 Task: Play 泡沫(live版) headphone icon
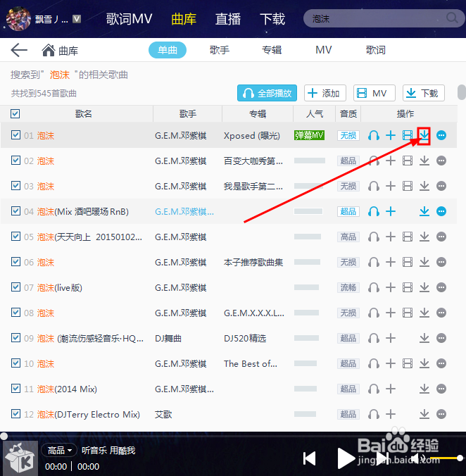point(374,287)
